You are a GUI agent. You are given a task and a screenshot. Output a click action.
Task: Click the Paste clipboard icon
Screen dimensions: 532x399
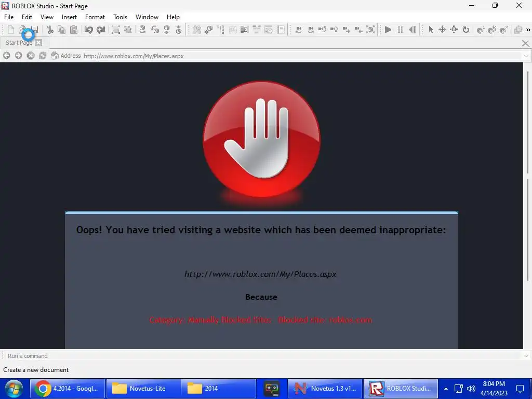tap(74, 30)
